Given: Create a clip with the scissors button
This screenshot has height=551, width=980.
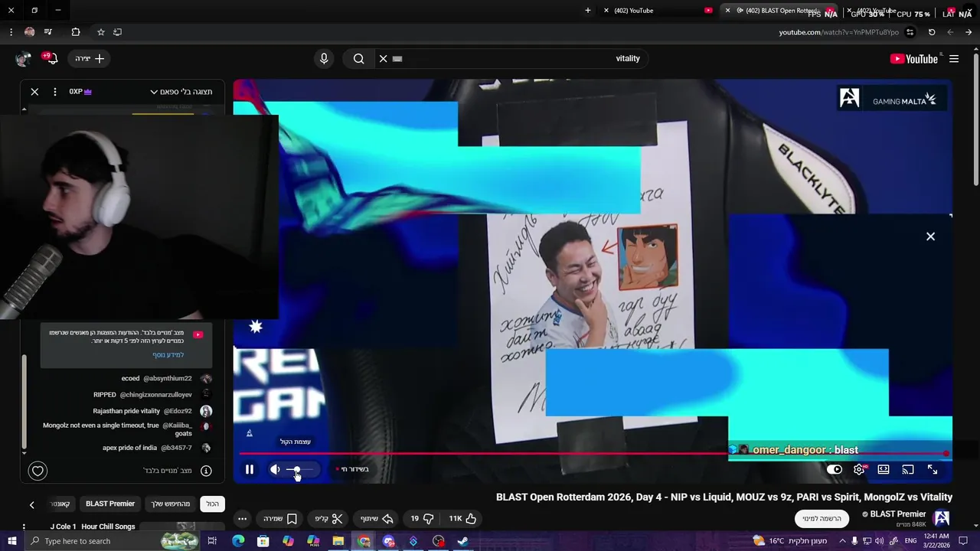Looking at the screenshot, I should [x=329, y=518].
